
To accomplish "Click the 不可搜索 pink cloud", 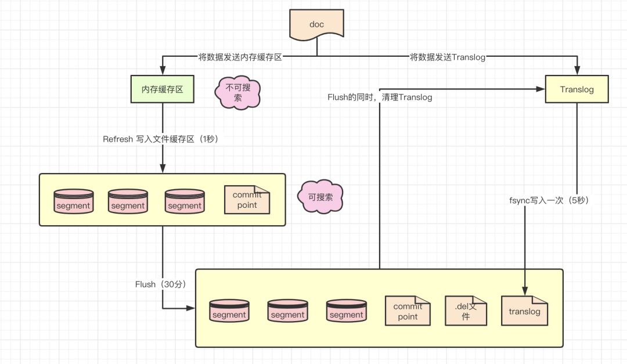I will [x=238, y=93].
